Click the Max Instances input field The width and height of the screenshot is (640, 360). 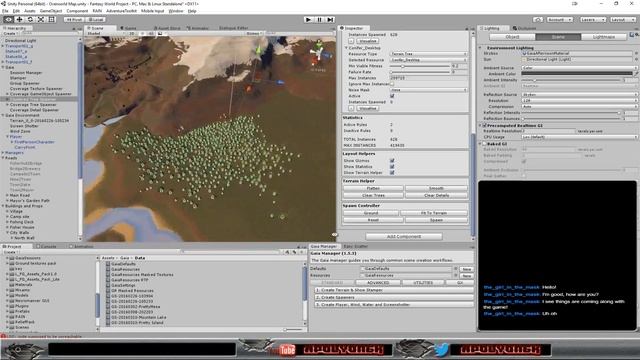pyautogui.click(x=428, y=78)
